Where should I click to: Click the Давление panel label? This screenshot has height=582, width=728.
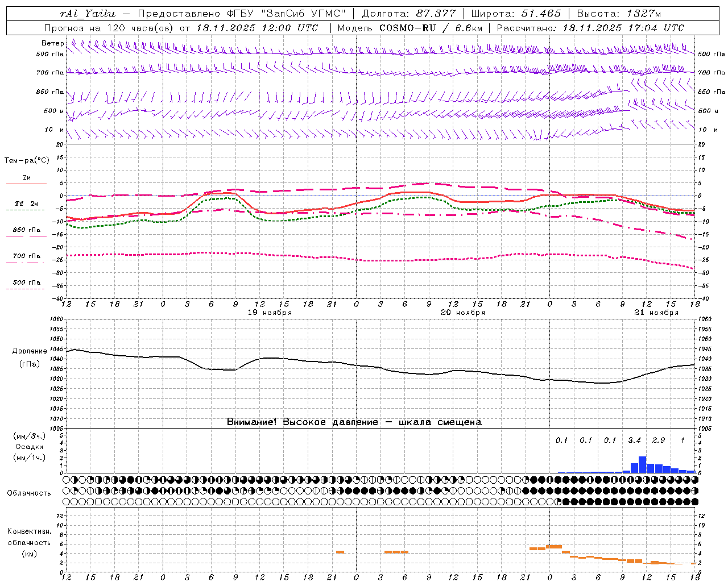tap(30, 351)
